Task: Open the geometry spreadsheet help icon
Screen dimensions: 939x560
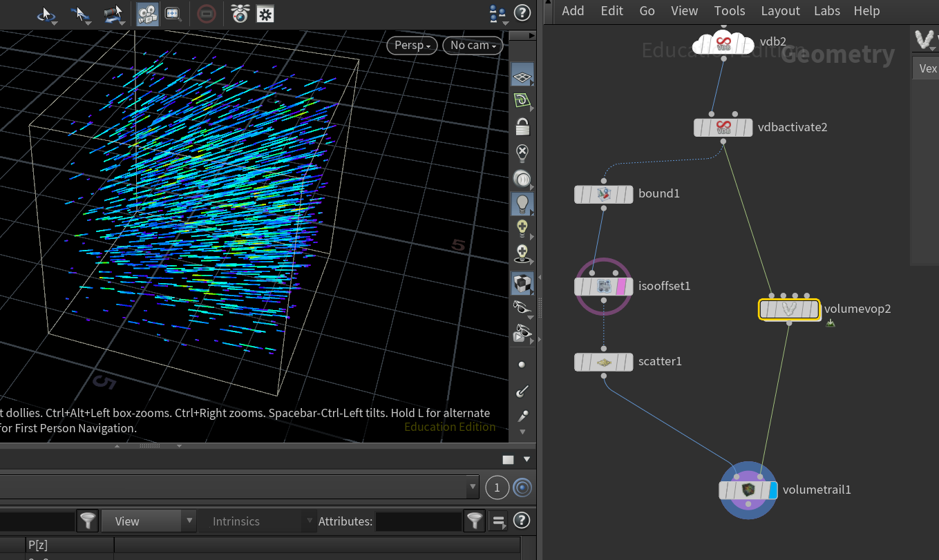Action: 522,521
